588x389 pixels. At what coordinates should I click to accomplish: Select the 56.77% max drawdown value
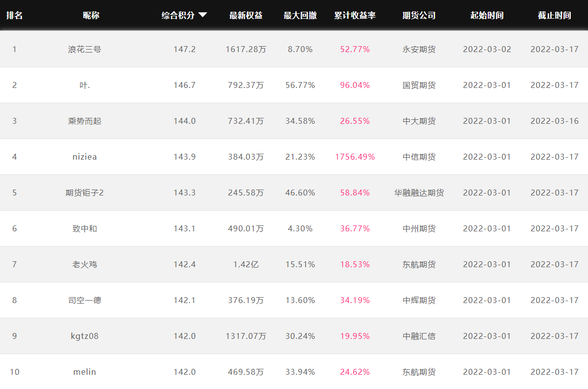click(300, 85)
